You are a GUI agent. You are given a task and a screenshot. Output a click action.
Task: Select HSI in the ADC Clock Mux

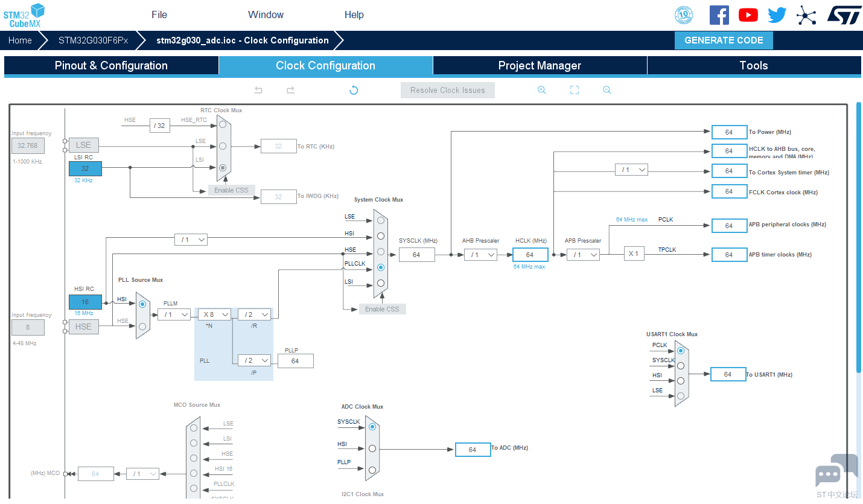tap(372, 448)
